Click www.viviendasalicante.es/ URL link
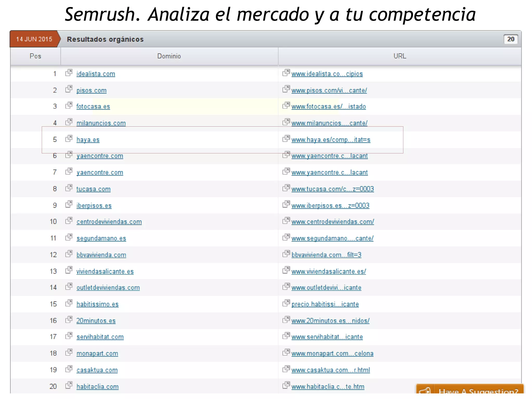The image size is (532, 399). click(x=329, y=271)
